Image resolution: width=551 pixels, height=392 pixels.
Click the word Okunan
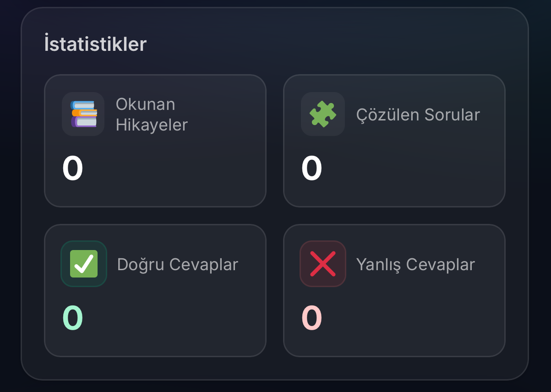point(145,104)
